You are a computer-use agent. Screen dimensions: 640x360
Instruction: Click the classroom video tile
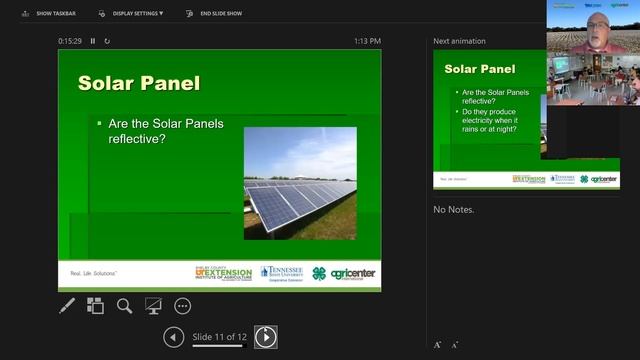pos(593,79)
